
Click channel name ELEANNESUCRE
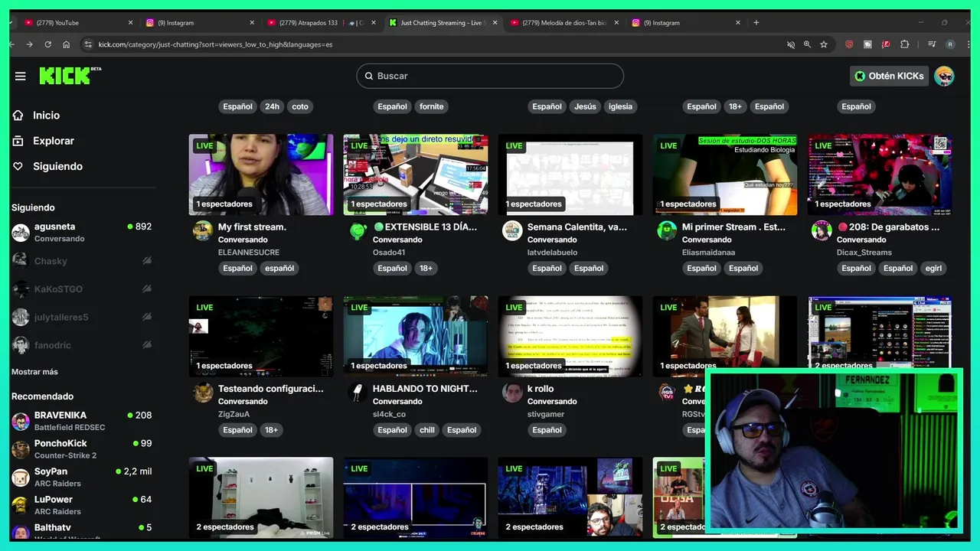point(249,253)
